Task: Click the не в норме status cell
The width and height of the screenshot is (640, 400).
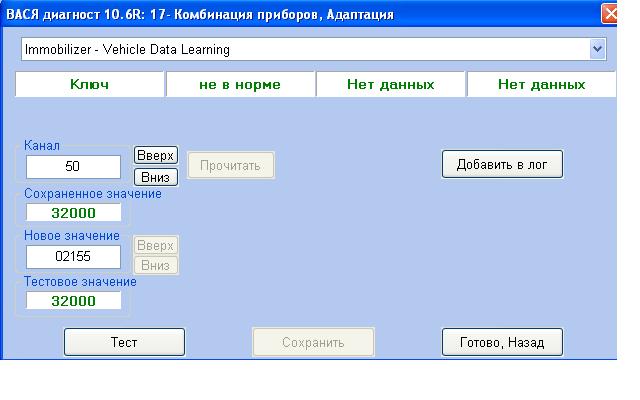Action: click(x=240, y=84)
